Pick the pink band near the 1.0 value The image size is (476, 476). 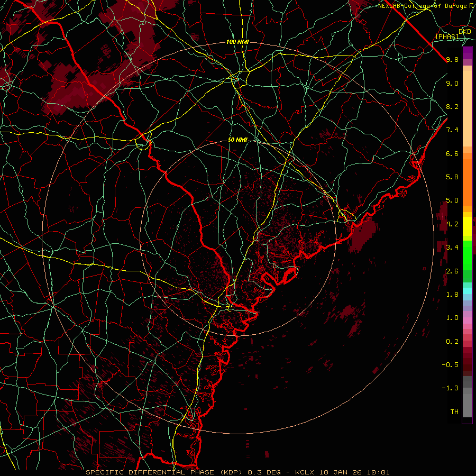pos(467,321)
